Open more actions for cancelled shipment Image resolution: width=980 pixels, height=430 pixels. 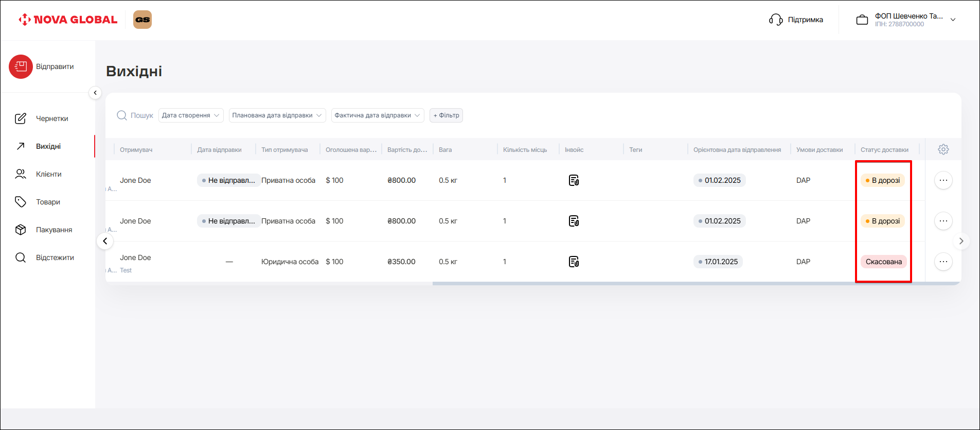tap(943, 262)
